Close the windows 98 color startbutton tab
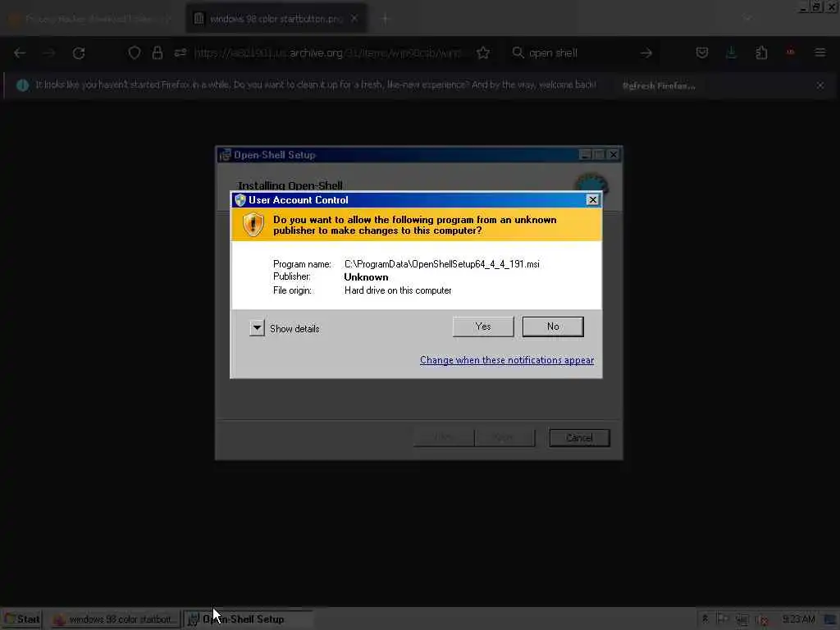The image size is (840, 630). [354, 19]
